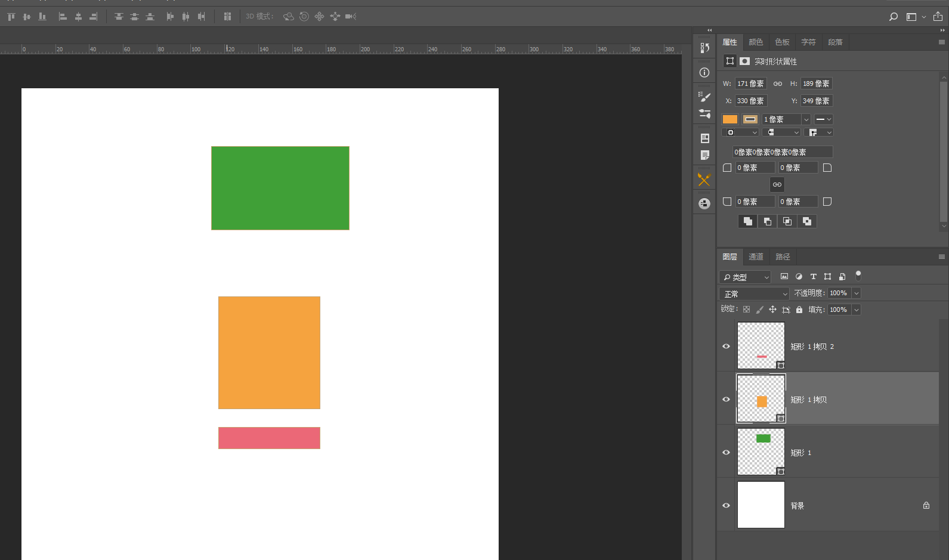
Task: Open search with the magnifier icon
Action: click(x=893, y=17)
